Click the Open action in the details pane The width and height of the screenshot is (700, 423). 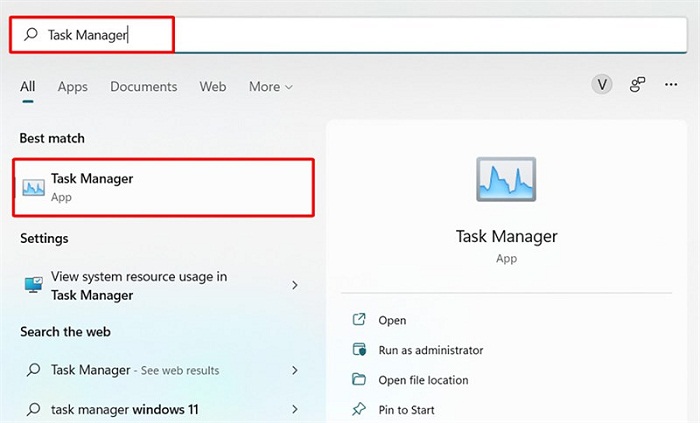392,320
